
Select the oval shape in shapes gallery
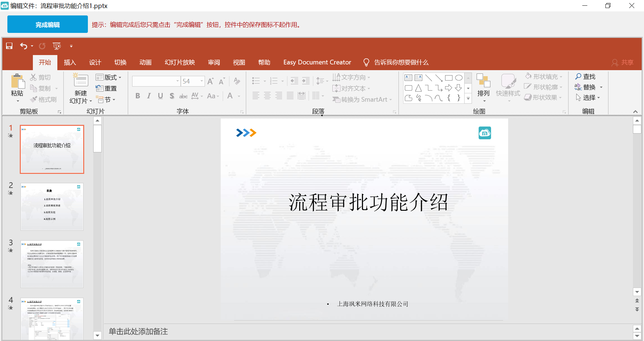click(x=459, y=78)
